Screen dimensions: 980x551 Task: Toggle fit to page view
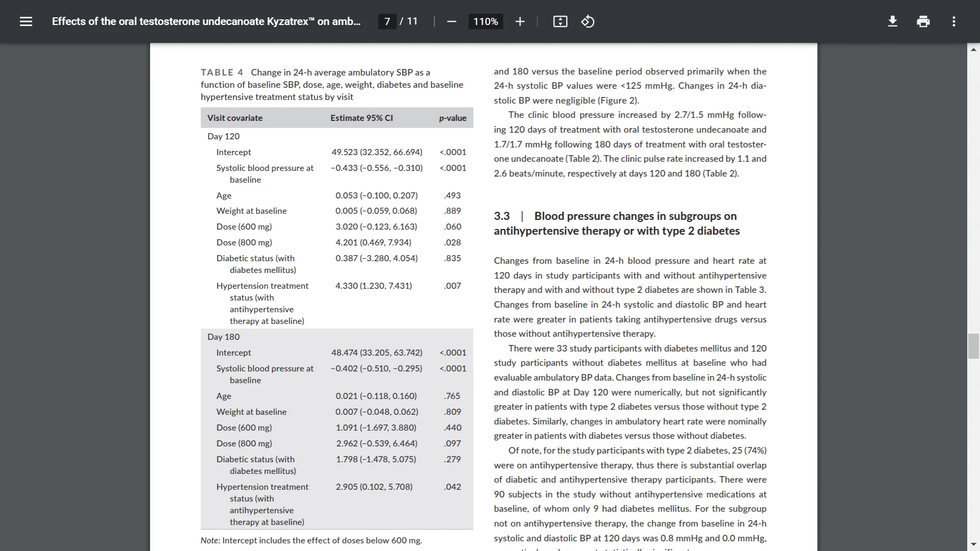[560, 21]
